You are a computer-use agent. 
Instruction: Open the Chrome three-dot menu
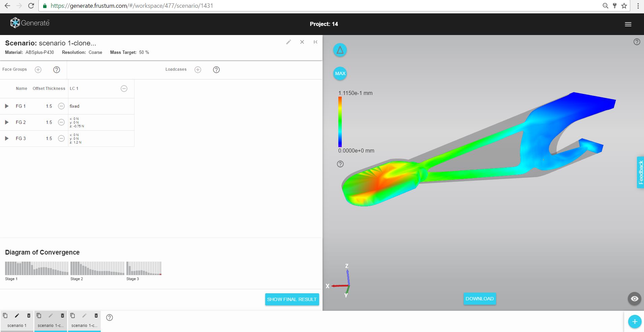[638, 6]
